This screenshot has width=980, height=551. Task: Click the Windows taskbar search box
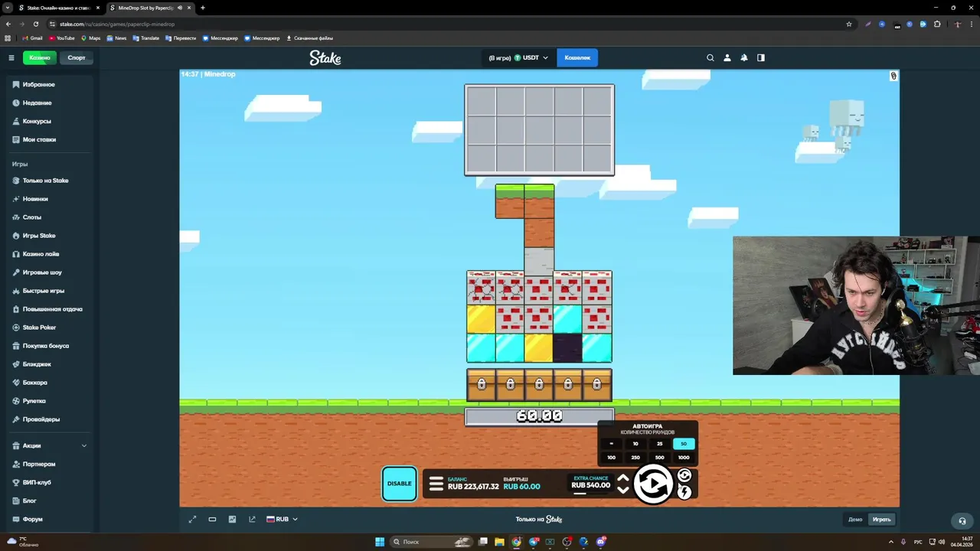[x=433, y=542]
